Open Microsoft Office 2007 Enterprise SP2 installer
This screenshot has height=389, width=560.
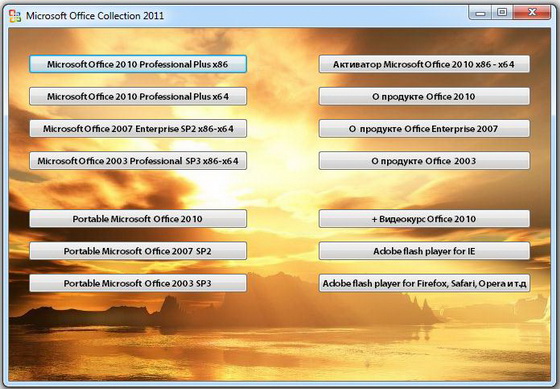[x=138, y=129]
